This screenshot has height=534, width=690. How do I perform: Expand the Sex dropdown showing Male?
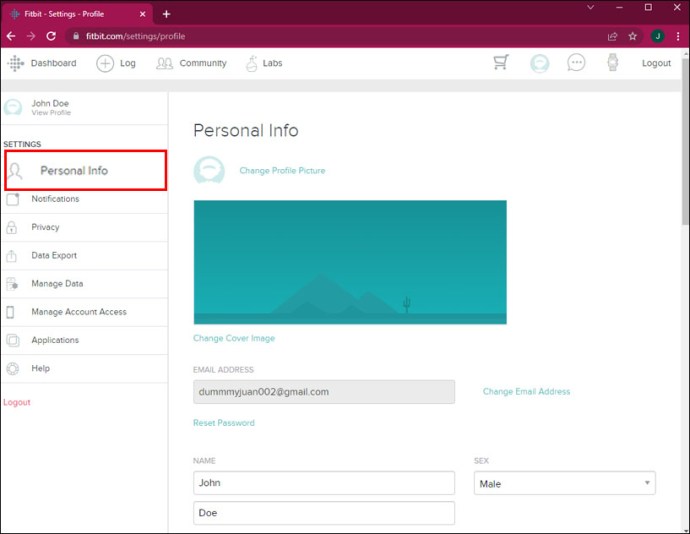[565, 483]
